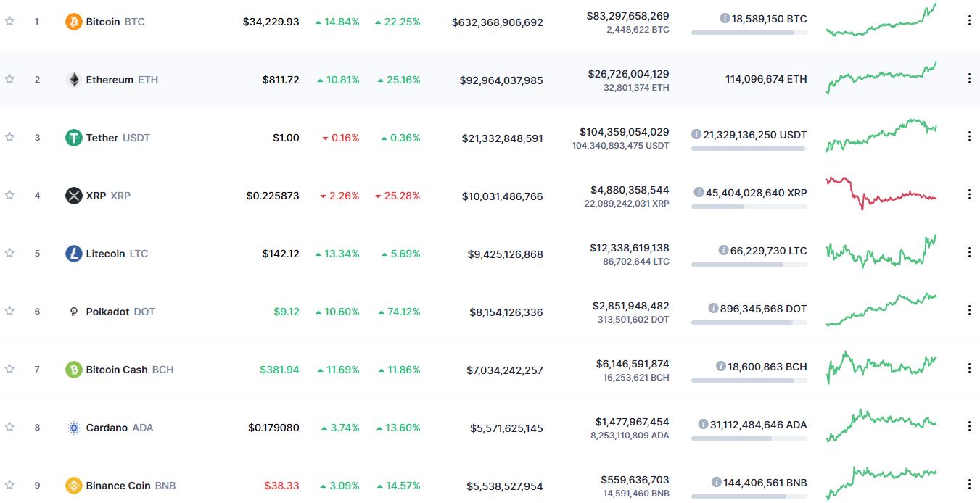Click the green Tether logo icon
Image resolution: width=980 pixels, height=503 pixels.
pyautogui.click(x=74, y=138)
